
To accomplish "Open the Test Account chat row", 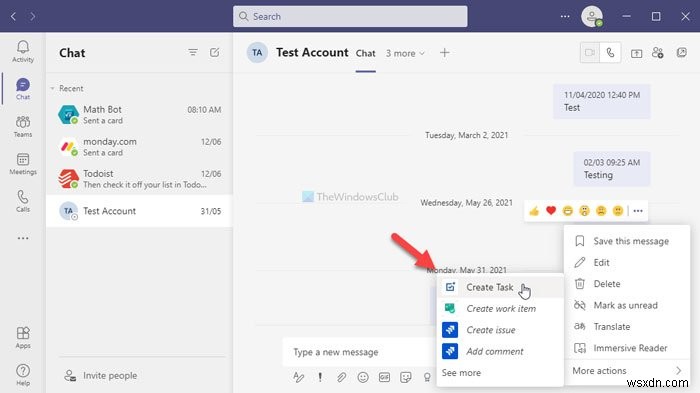I will point(139,211).
